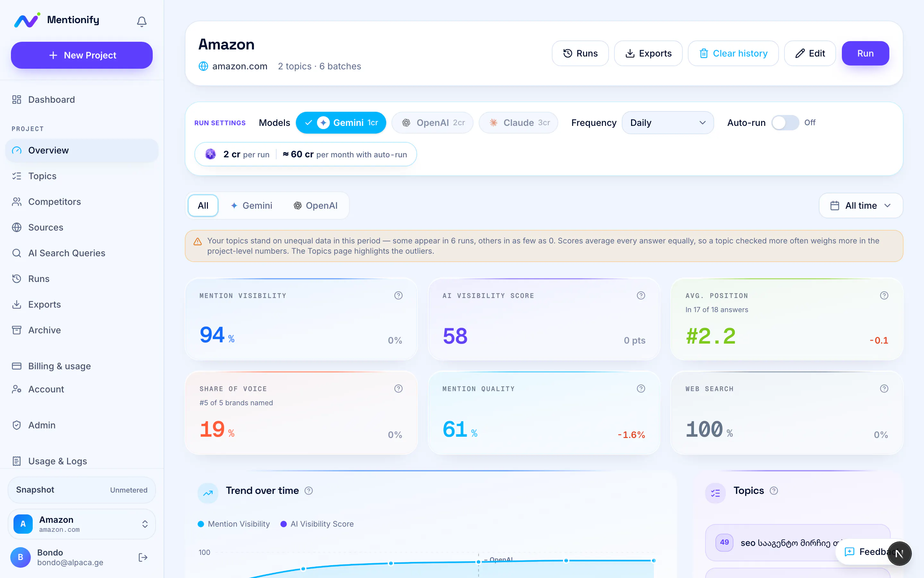Open help for Avg. Position card
This screenshot has width=924, height=578.
coord(884,295)
